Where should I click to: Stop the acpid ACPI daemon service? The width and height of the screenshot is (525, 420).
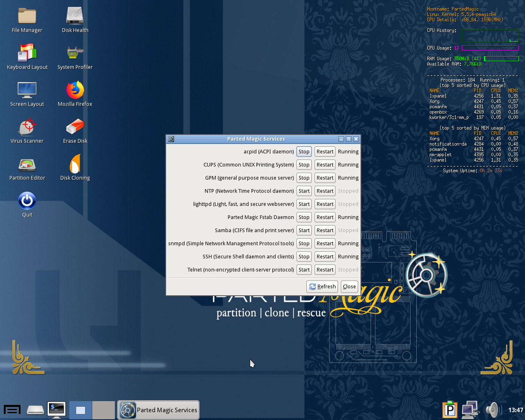[304, 152]
